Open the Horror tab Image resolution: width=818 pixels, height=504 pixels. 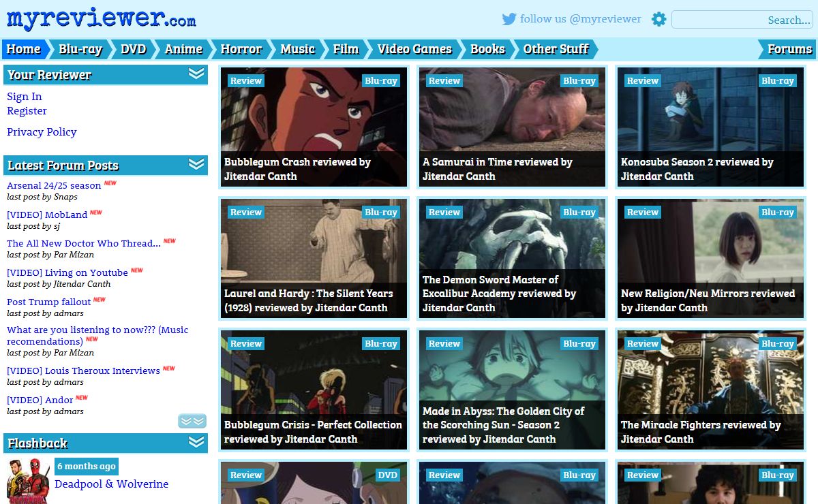tap(241, 49)
